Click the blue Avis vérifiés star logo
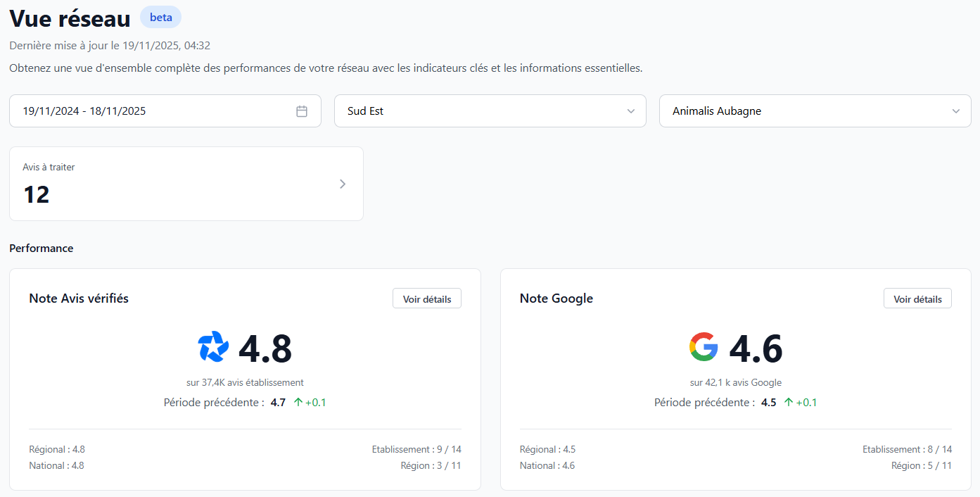980x497 pixels. coord(213,347)
